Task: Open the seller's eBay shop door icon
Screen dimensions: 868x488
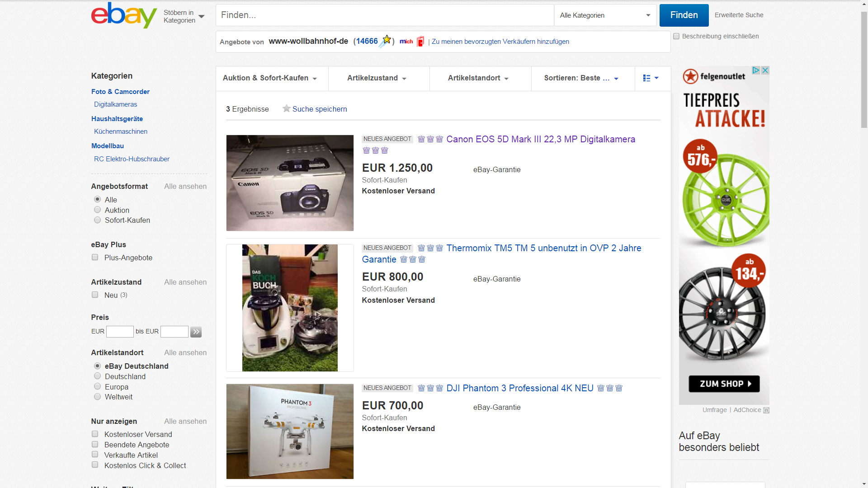Action: click(x=420, y=42)
